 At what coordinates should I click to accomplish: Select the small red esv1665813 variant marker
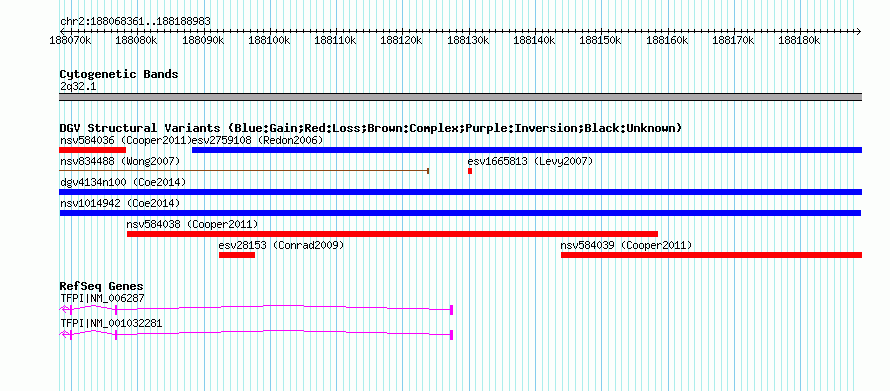pos(470,171)
